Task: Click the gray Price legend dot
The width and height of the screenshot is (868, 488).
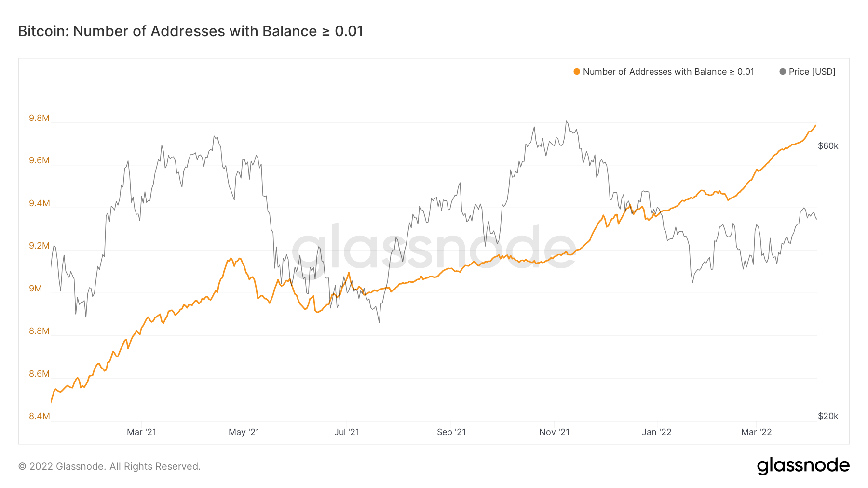Action: [783, 72]
